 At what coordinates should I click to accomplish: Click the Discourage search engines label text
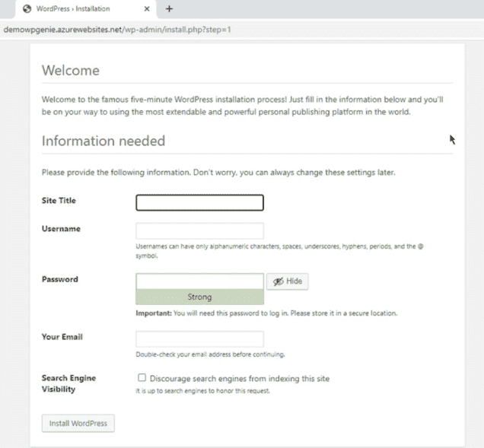point(240,379)
